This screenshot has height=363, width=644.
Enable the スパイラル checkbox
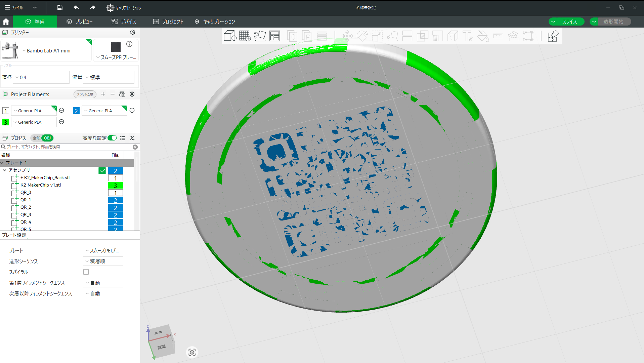pyautogui.click(x=86, y=272)
